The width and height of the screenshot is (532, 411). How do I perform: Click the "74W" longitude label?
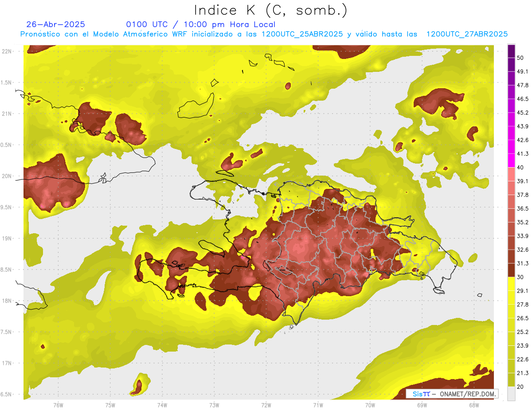[x=162, y=405]
